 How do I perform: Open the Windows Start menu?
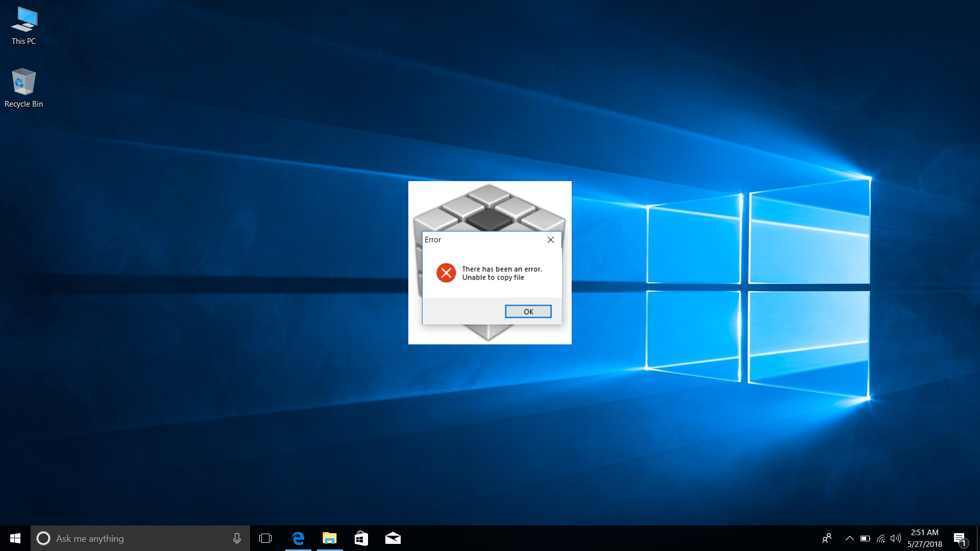(x=15, y=538)
